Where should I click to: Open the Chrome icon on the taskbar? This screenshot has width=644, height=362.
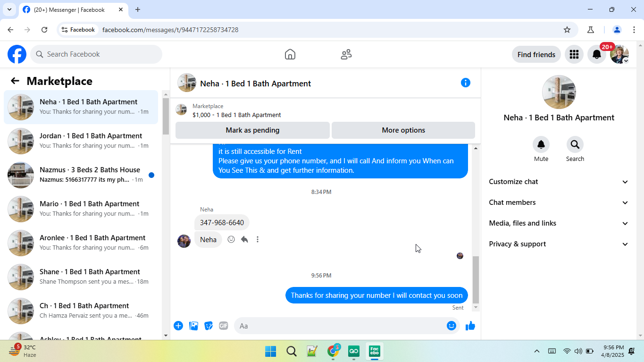333,351
